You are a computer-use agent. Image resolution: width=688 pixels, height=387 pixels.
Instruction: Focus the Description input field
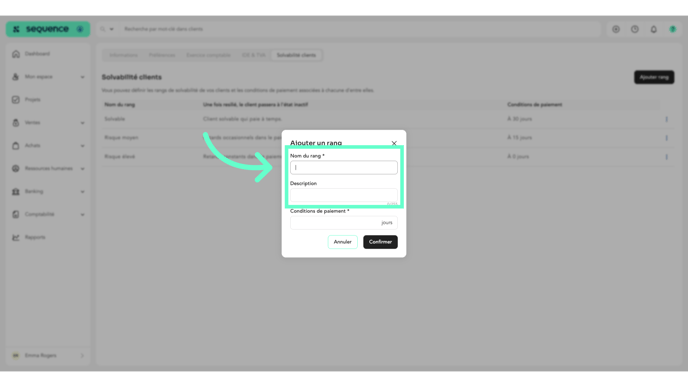pos(344,195)
